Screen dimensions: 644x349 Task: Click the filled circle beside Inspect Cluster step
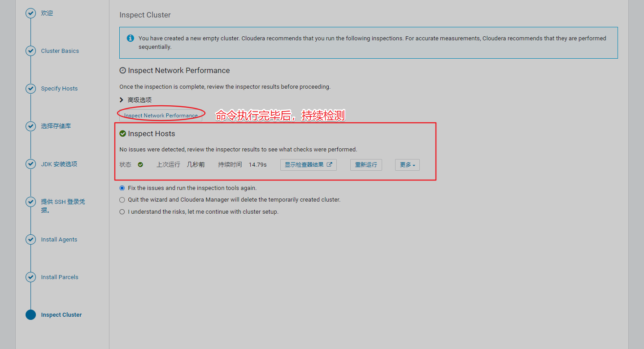click(x=30, y=315)
